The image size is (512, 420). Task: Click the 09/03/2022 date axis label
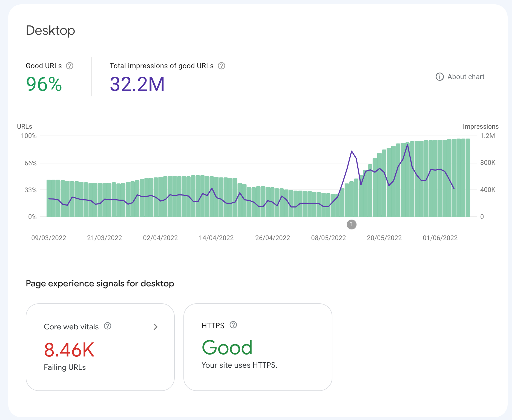coord(49,238)
